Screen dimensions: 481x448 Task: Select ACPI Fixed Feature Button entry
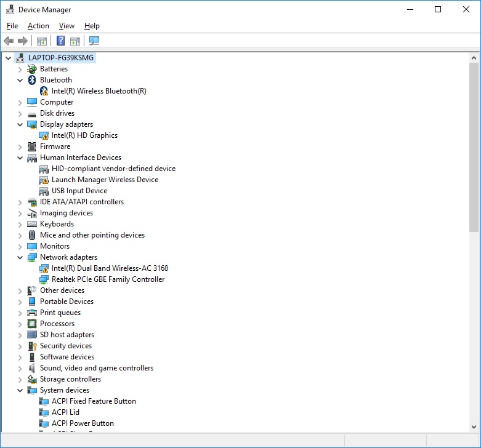point(94,401)
